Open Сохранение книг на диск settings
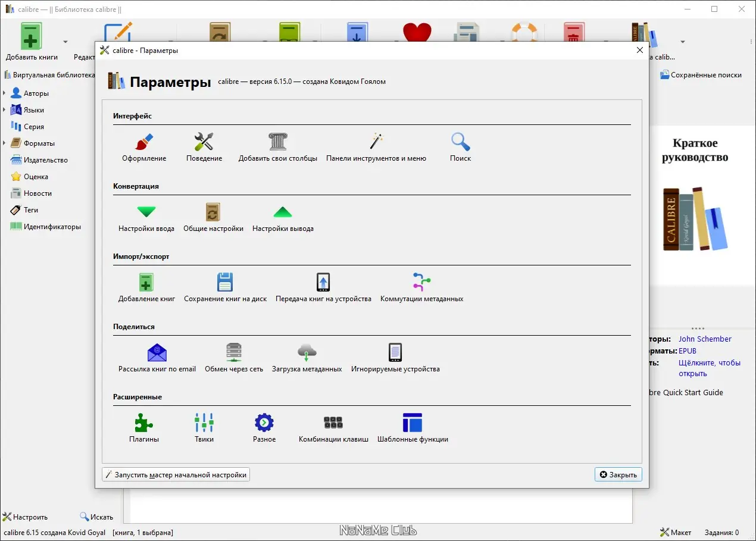 (225, 288)
